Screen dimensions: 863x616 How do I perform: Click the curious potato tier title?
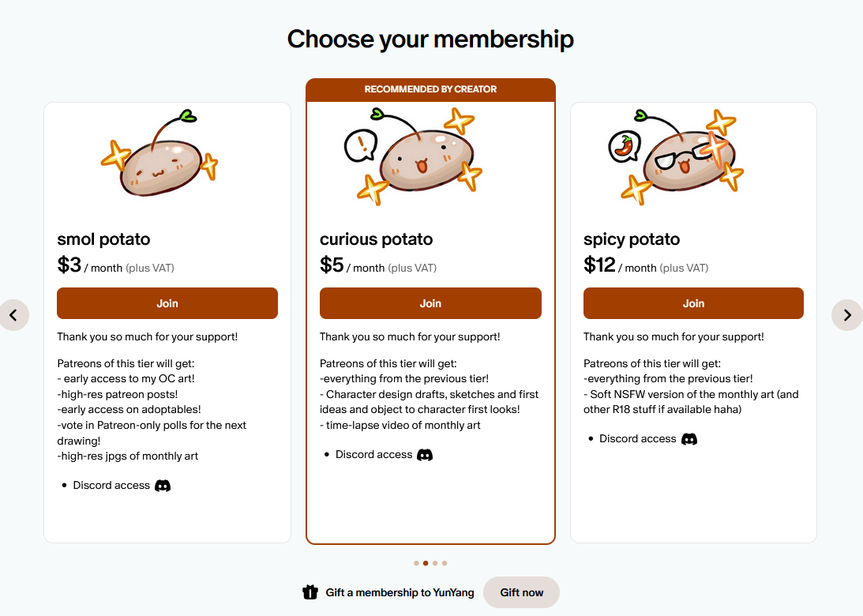[376, 239]
